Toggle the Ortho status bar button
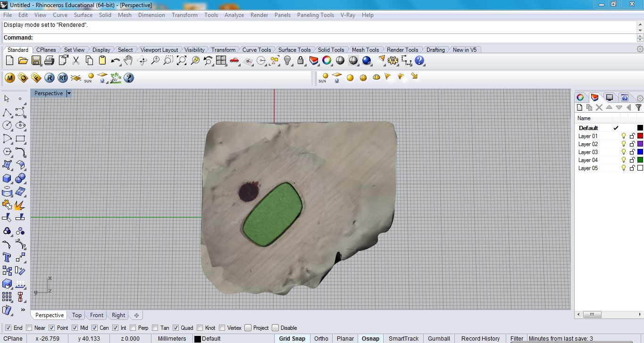 (x=321, y=338)
